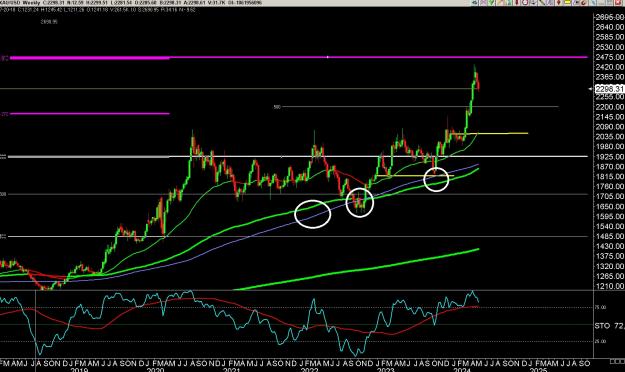Click the 1485.00 price axis label
The height and width of the screenshot is (372, 625).
pos(609,236)
